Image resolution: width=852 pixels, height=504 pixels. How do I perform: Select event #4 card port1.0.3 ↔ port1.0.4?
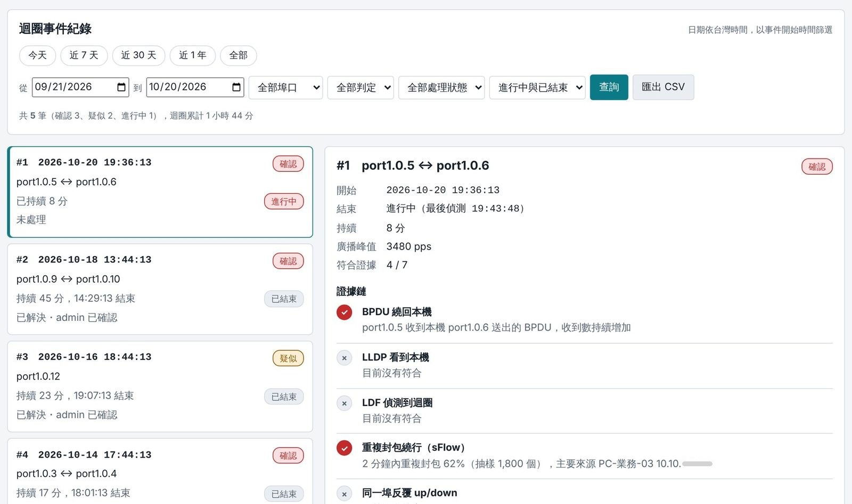[160, 472]
